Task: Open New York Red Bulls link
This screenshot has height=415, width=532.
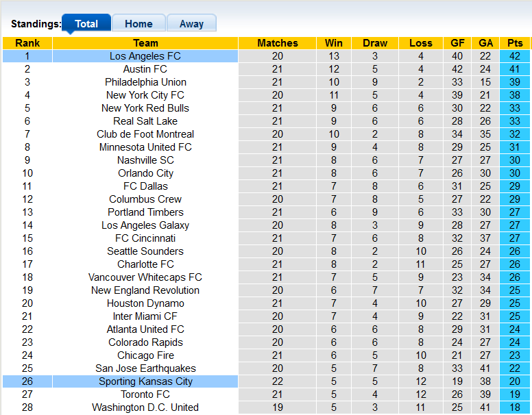Action: tap(145, 108)
